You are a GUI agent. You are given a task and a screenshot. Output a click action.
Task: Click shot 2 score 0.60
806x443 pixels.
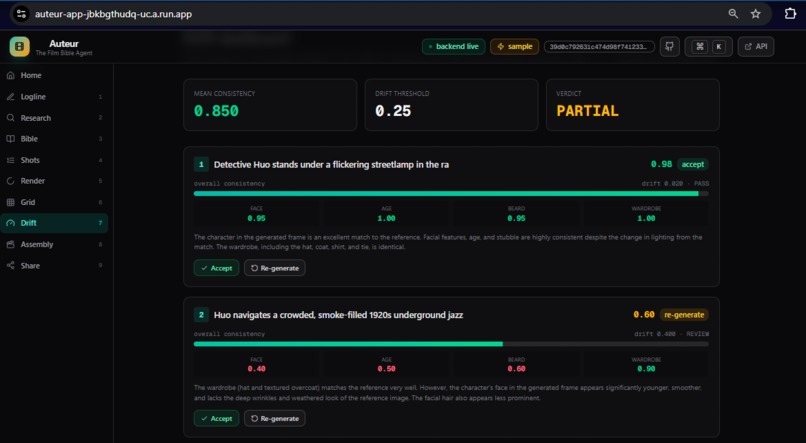(x=644, y=315)
